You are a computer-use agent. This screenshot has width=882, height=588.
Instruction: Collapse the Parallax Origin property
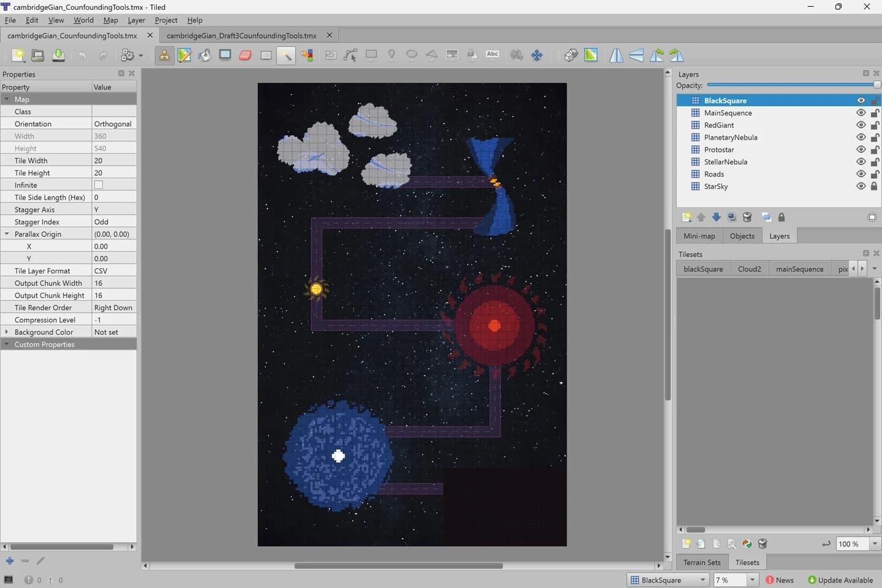tap(7, 234)
